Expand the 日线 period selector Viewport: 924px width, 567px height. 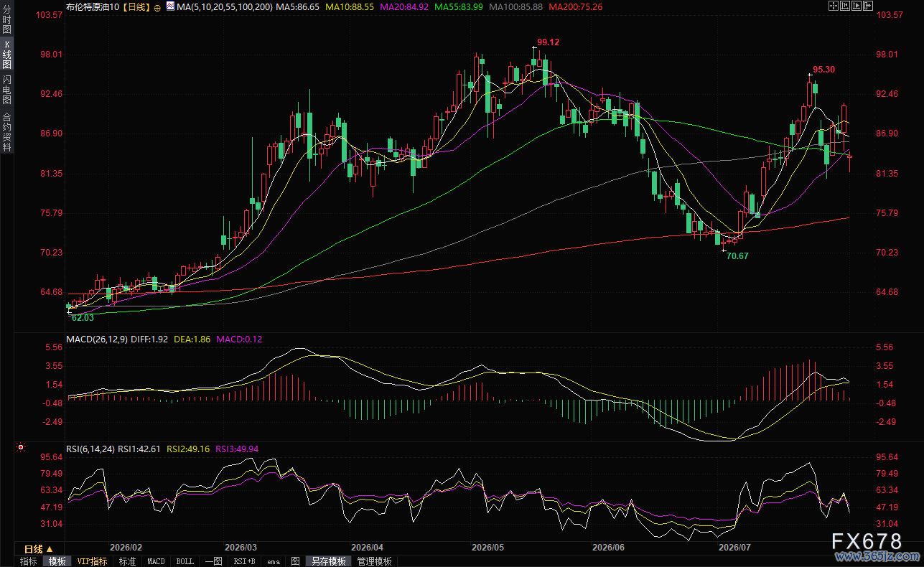pyautogui.click(x=39, y=548)
